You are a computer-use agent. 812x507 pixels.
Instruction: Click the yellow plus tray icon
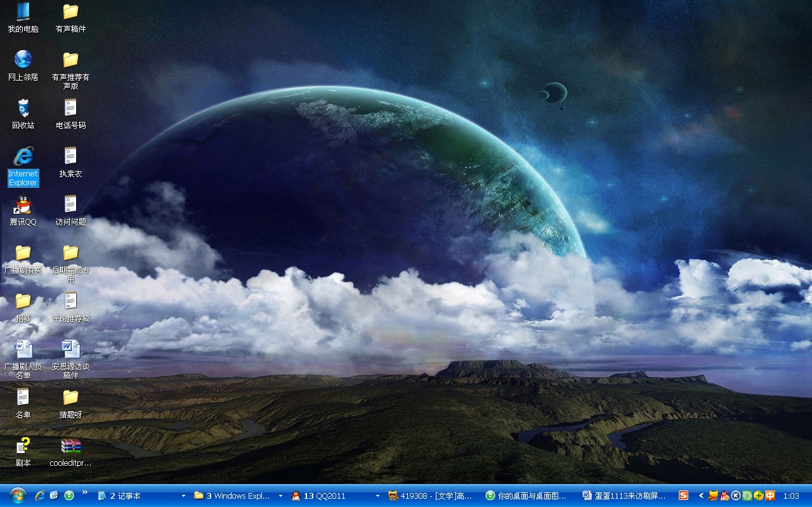point(759,496)
